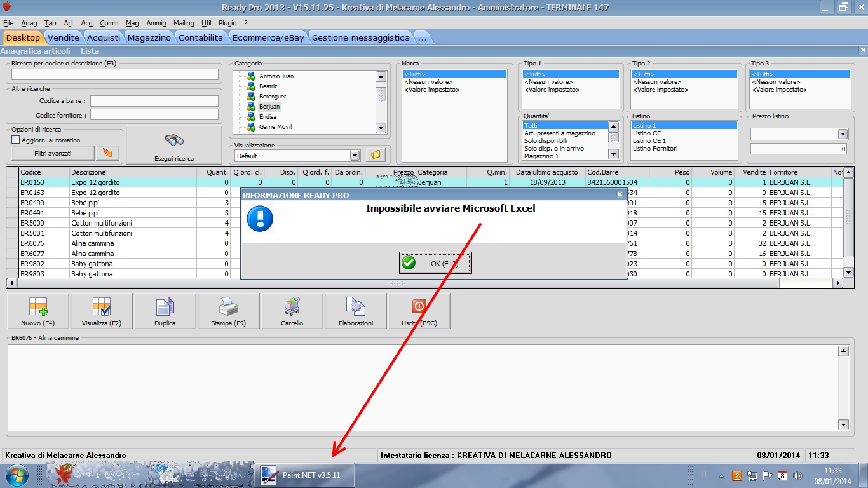The width and height of the screenshot is (868, 488).
Task: Click the orange reset filters icon
Action: tap(107, 153)
